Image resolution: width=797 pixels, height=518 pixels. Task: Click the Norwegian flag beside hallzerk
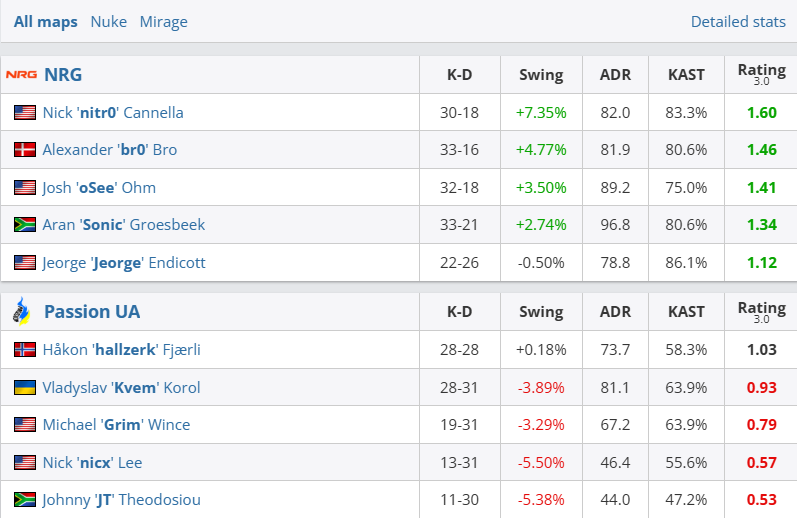(25, 350)
